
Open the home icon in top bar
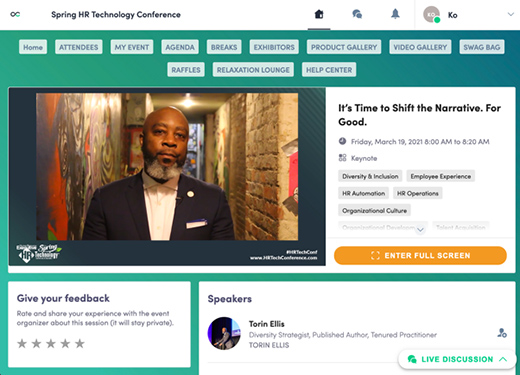[x=319, y=14]
